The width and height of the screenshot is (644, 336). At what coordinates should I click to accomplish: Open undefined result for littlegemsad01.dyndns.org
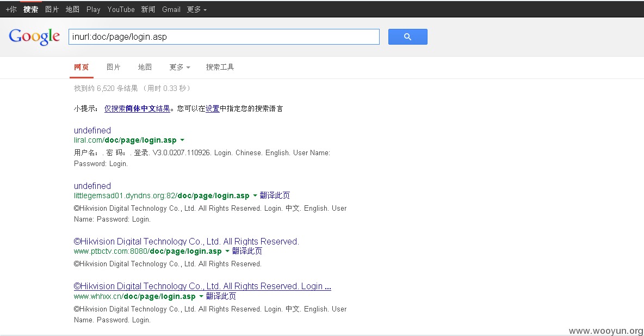pos(92,186)
